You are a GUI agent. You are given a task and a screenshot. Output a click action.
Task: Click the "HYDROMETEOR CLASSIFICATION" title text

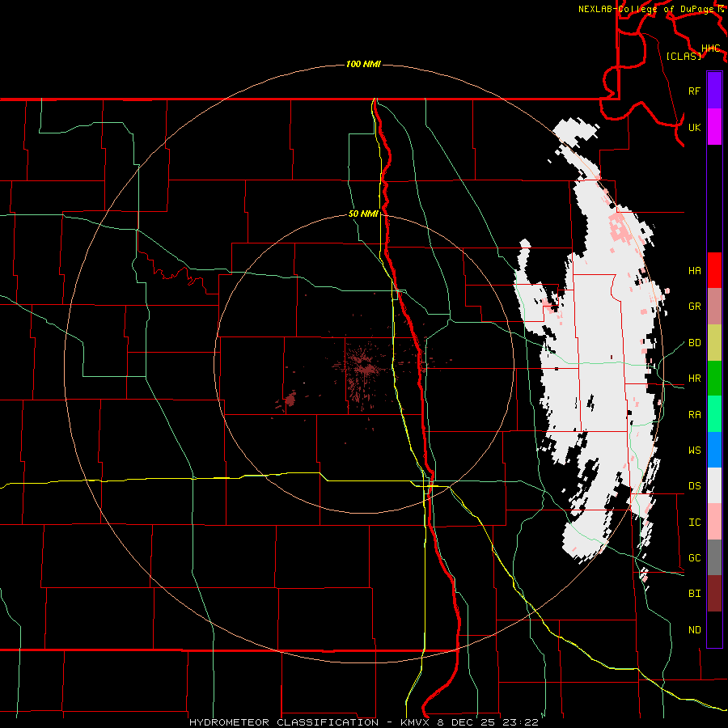click(x=284, y=722)
